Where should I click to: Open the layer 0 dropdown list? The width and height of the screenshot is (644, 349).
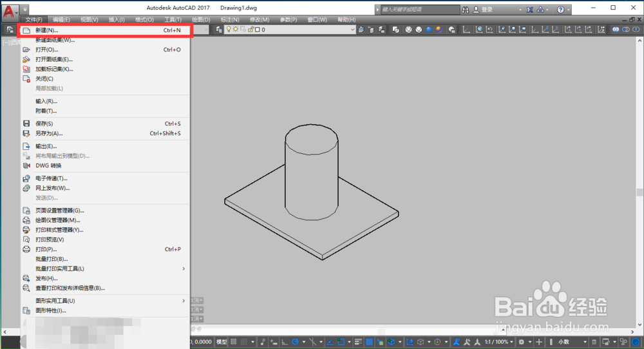[x=352, y=30]
